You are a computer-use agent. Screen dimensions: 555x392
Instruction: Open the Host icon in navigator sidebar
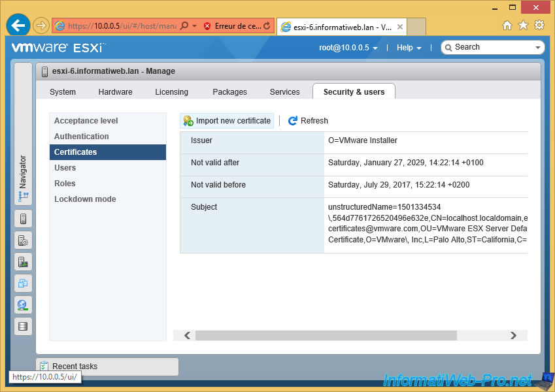(23, 219)
